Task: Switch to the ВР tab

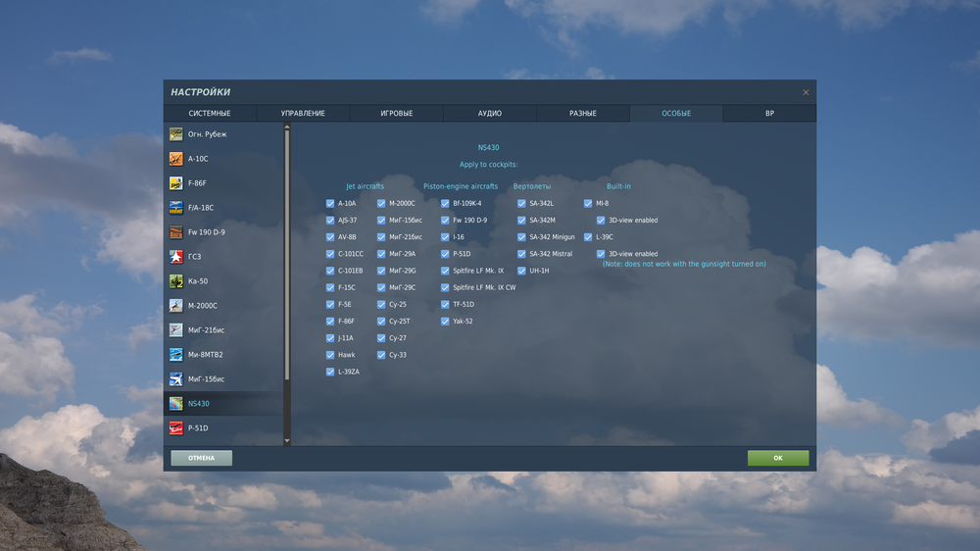Action: tap(769, 113)
